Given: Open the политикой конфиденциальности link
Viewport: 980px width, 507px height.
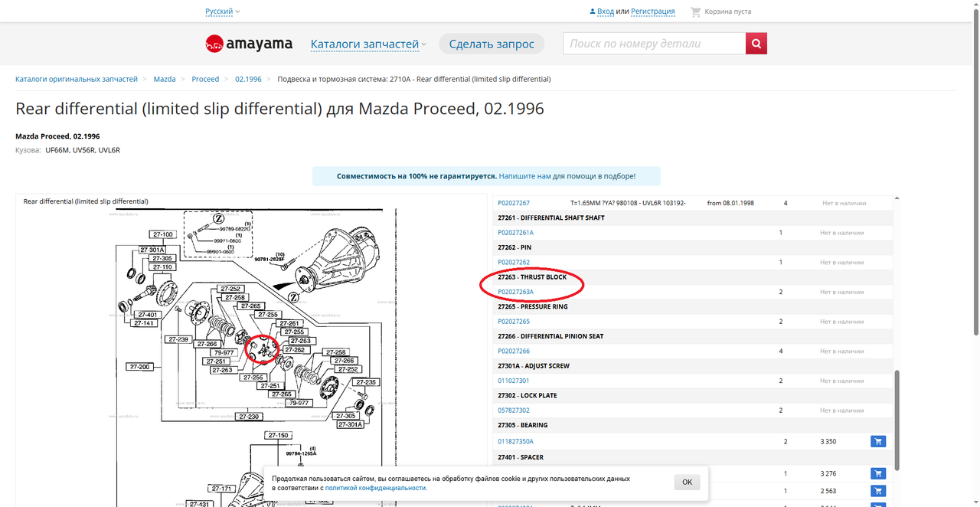Looking at the screenshot, I should pos(376,488).
